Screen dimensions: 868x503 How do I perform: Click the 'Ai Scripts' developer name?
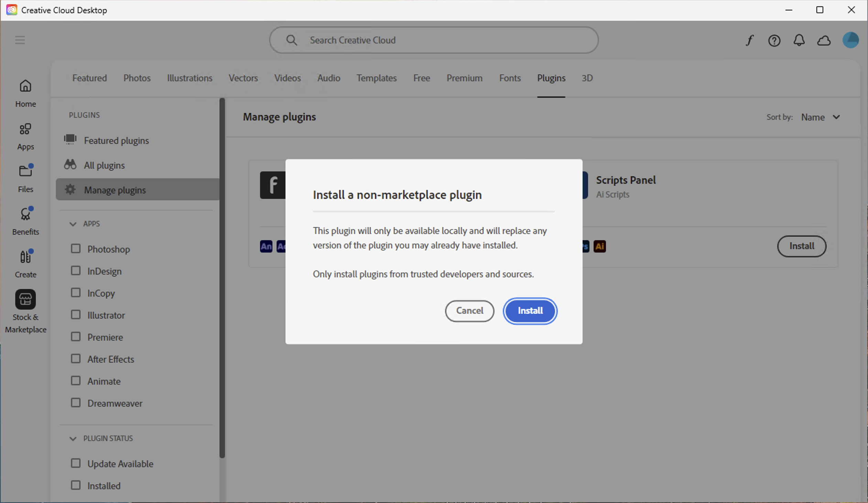click(x=613, y=194)
